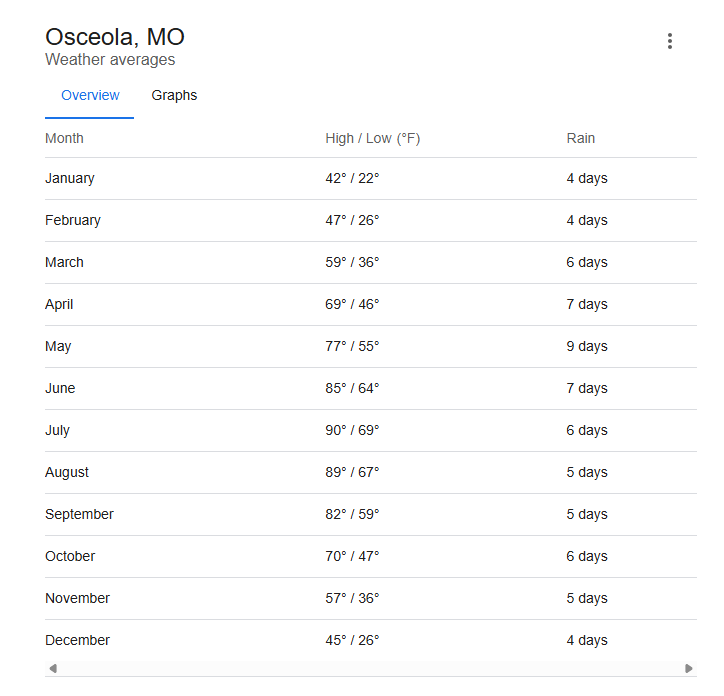The image size is (724, 696).
Task: Click October's 6 days rain value
Action: coord(587,556)
